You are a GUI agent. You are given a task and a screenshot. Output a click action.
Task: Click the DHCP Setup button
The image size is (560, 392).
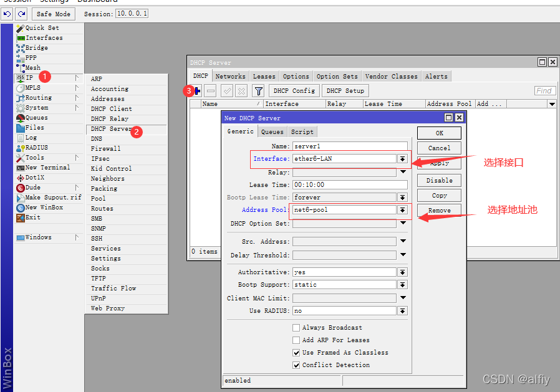345,91
